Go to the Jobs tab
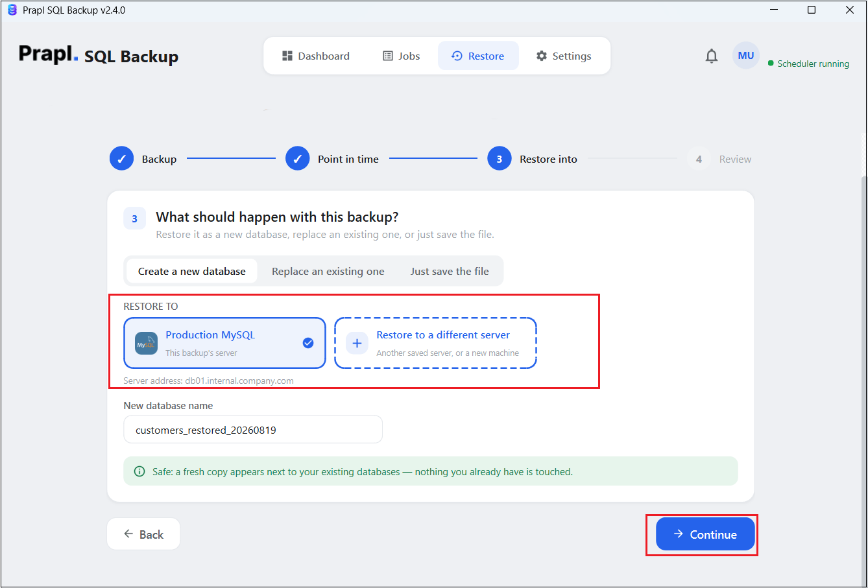The image size is (868, 588). 401,56
